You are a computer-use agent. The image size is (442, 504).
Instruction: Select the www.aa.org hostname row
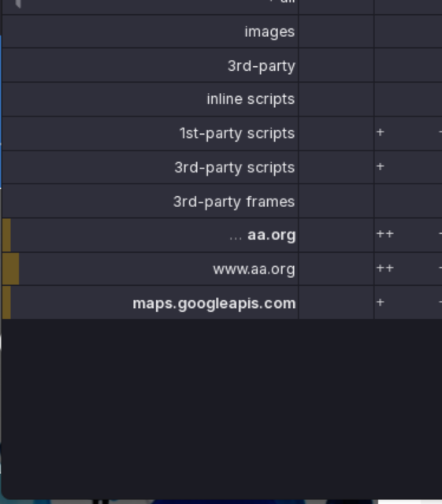[x=150, y=269]
